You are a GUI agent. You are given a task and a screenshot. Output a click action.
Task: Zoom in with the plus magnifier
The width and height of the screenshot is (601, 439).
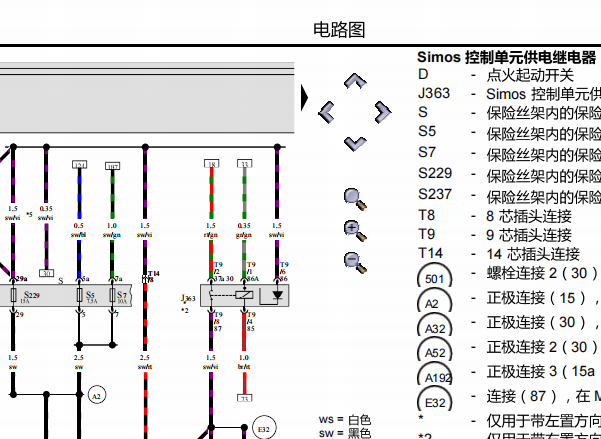pyautogui.click(x=355, y=231)
